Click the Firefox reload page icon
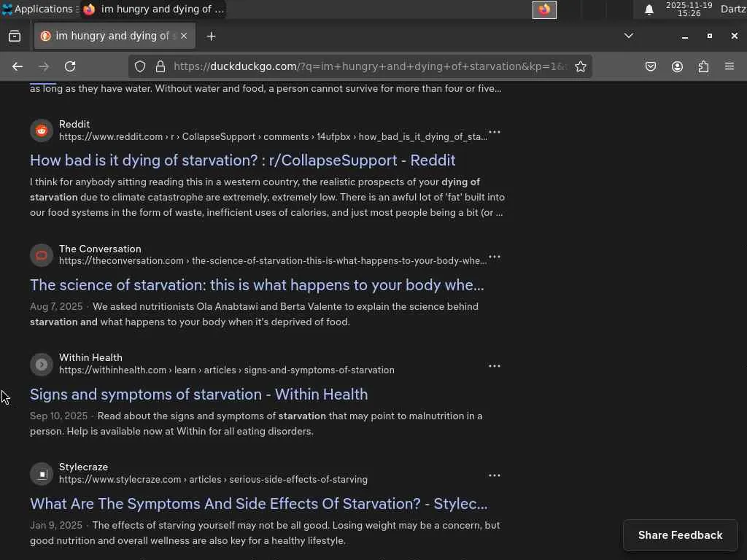747x560 pixels. coord(70,66)
